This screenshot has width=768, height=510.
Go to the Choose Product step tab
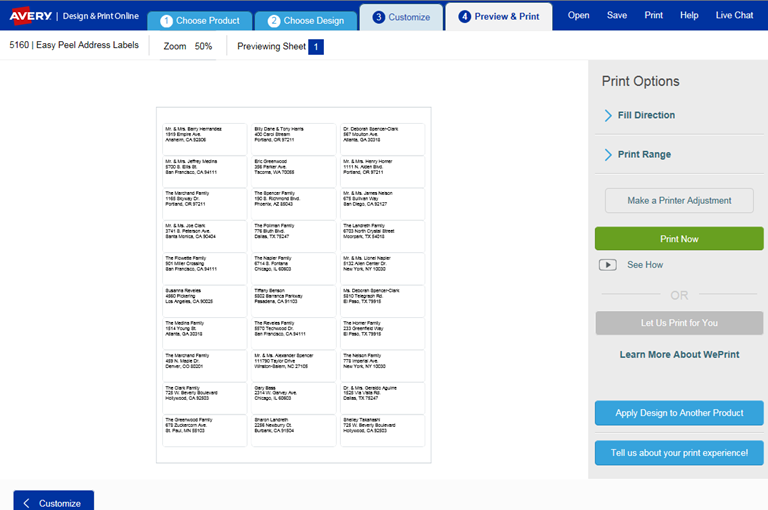[x=199, y=19]
